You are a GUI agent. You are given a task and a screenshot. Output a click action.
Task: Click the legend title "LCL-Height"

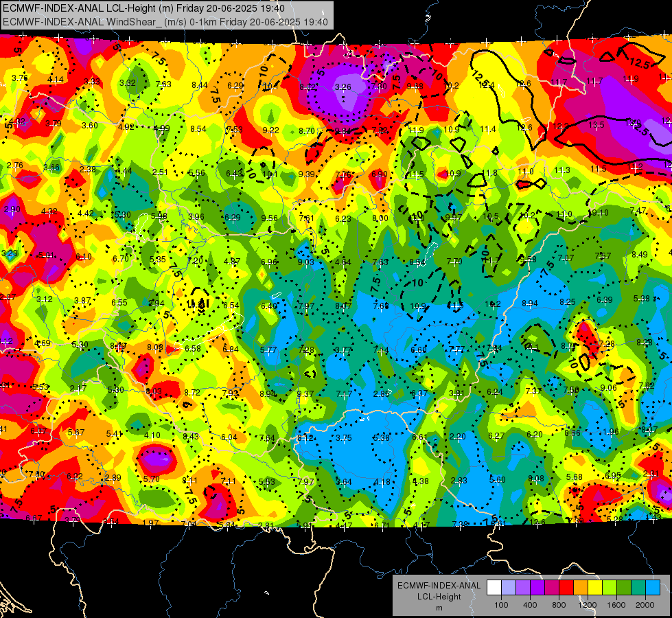[x=439, y=597]
